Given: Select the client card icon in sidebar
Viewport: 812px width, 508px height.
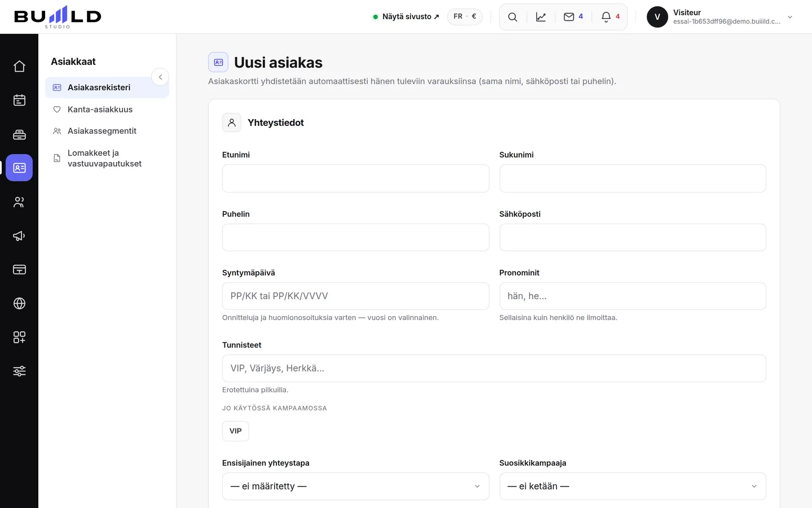Looking at the screenshot, I should pos(19,168).
